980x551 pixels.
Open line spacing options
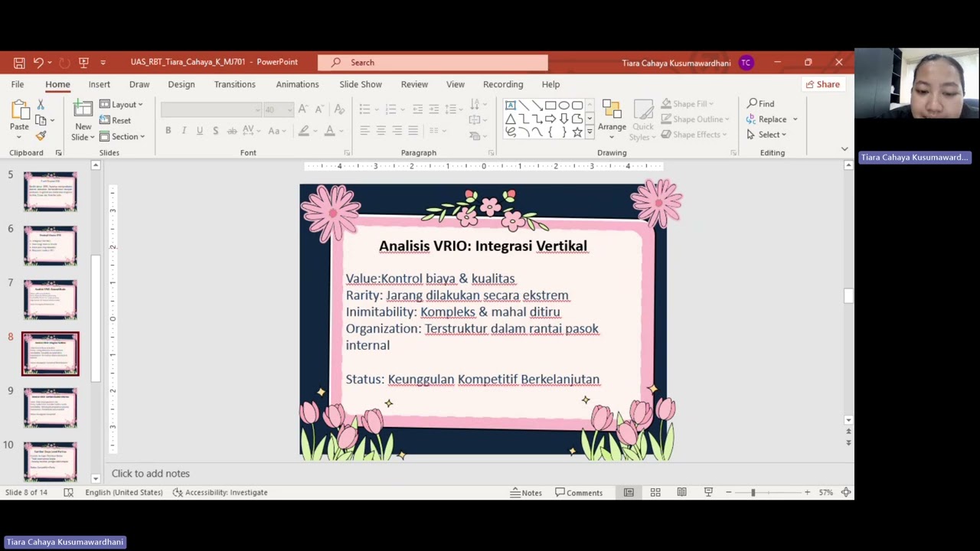point(453,109)
